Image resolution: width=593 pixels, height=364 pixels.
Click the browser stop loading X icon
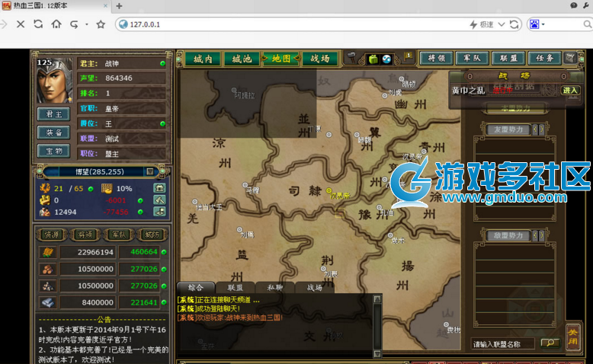[x=21, y=24]
